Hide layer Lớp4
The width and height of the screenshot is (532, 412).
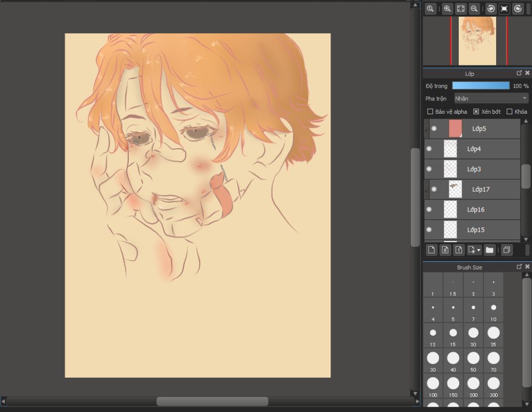point(429,149)
